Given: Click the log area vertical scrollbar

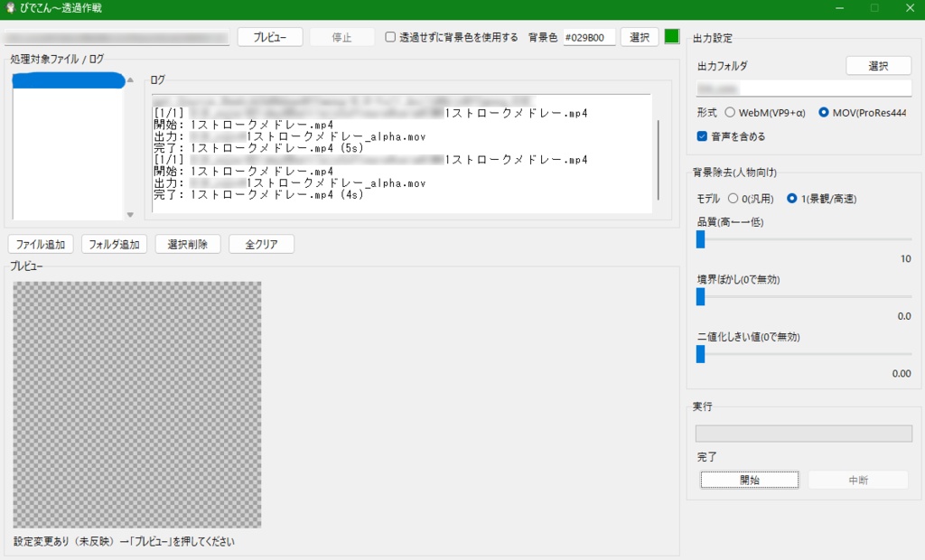Looking at the screenshot, I should coord(658,159).
